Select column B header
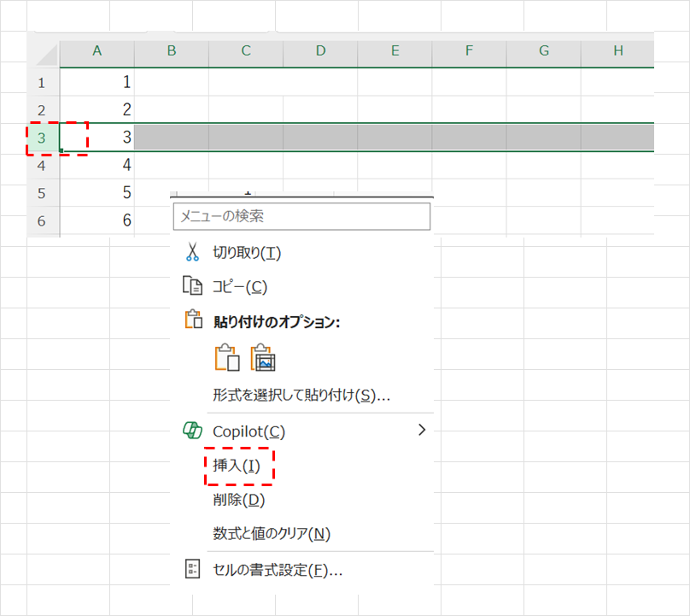 172,51
